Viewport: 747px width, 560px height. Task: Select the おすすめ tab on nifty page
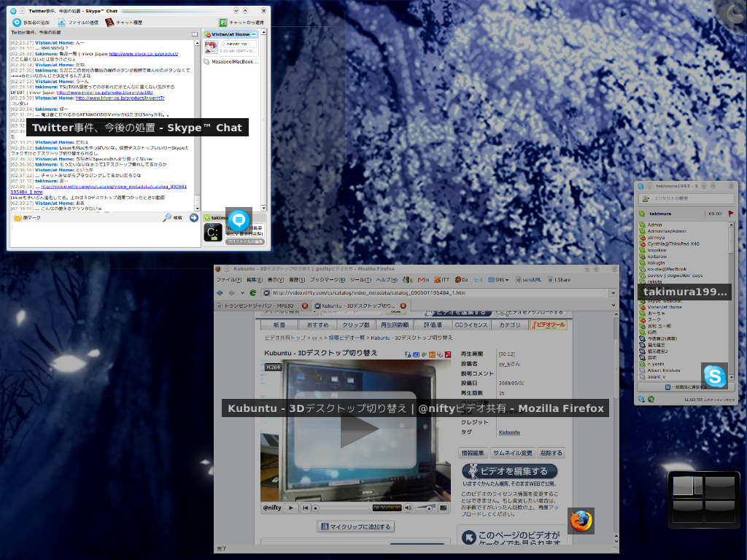click(317, 325)
